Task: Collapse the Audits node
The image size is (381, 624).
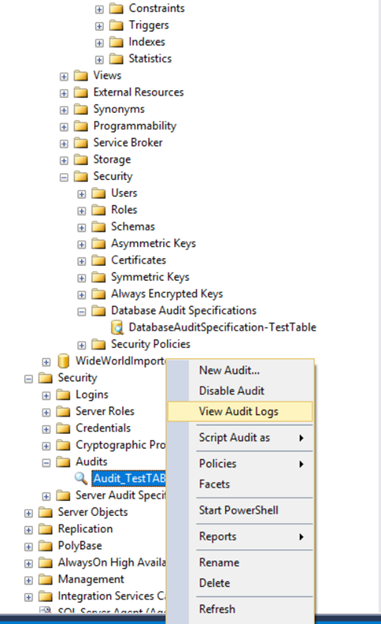Action: (46, 463)
